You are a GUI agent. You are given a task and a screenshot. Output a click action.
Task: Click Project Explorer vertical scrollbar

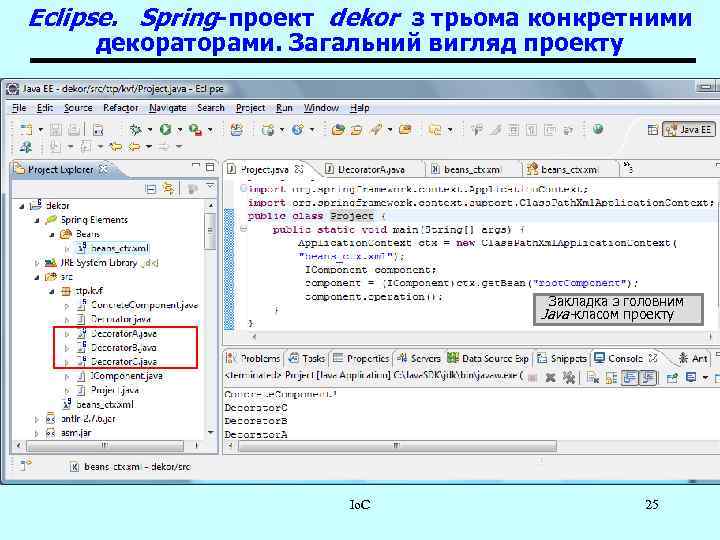(210, 230)
